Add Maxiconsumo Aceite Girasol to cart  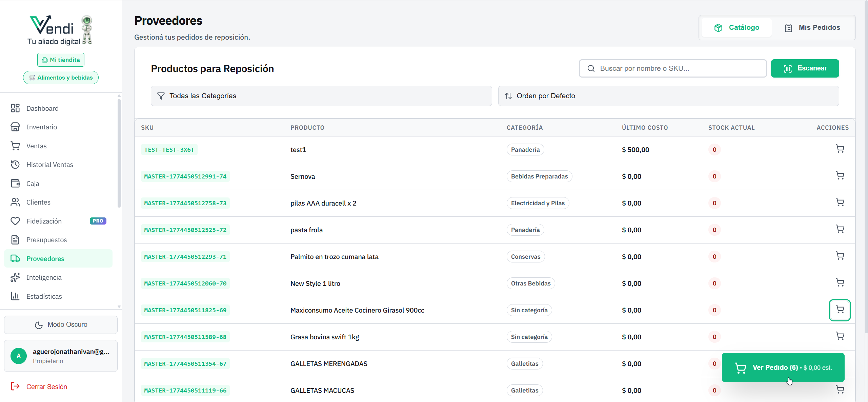pos(840,310)
